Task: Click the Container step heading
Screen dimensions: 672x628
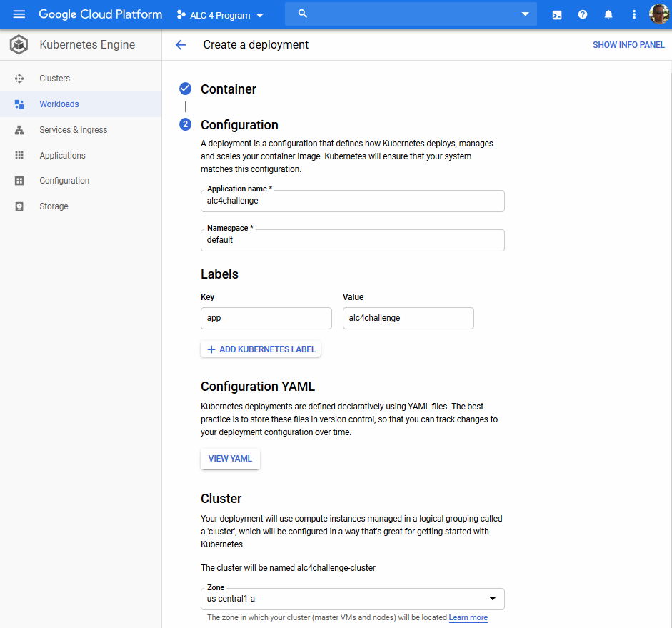Action: coord(229,89)
